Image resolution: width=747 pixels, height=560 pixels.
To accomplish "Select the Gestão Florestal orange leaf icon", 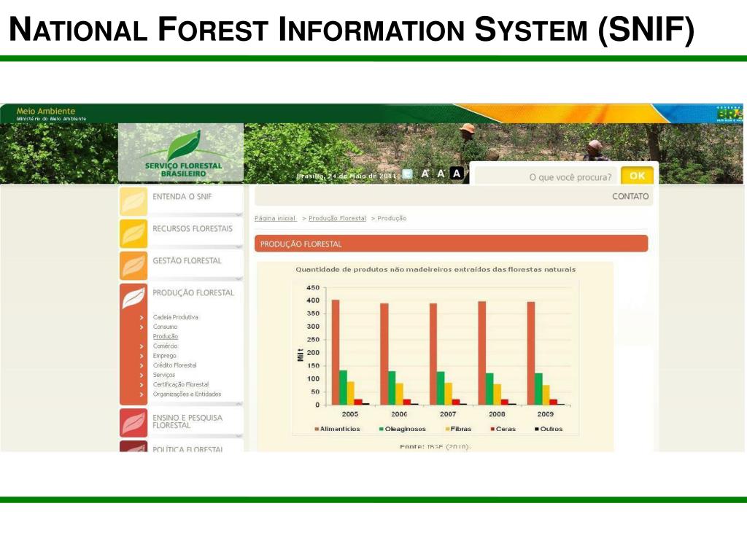I will tap(133, 265).
